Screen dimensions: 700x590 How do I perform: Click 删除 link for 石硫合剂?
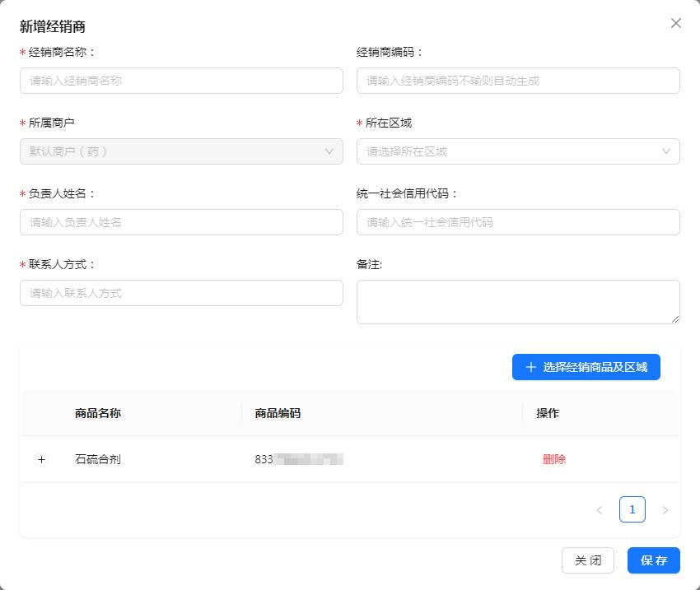coord(554,459)
